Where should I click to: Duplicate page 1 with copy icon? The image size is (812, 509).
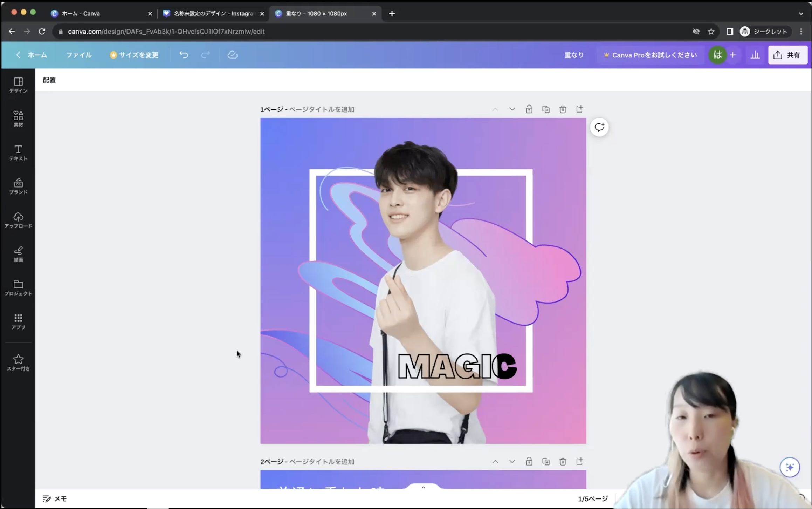pyautogui.click(x=546, y=109)
